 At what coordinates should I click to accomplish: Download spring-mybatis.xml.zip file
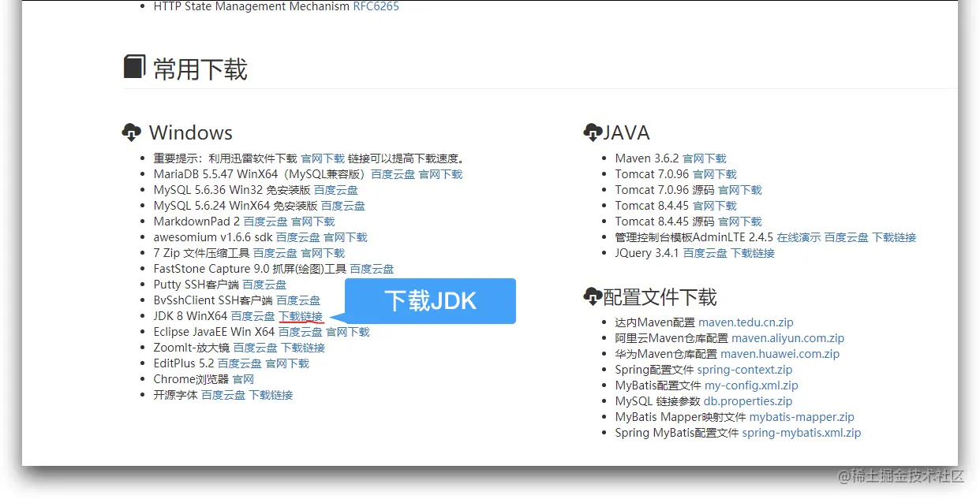point(802,433)
